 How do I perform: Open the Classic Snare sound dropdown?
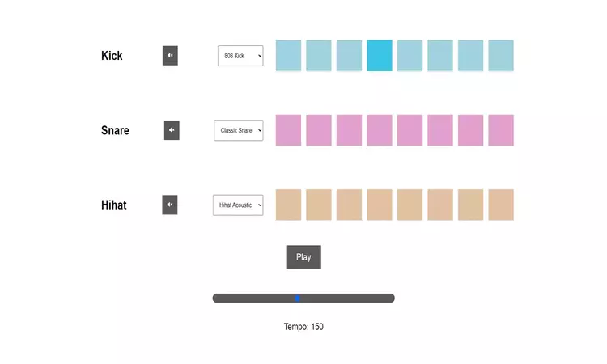tap(239, 130)
